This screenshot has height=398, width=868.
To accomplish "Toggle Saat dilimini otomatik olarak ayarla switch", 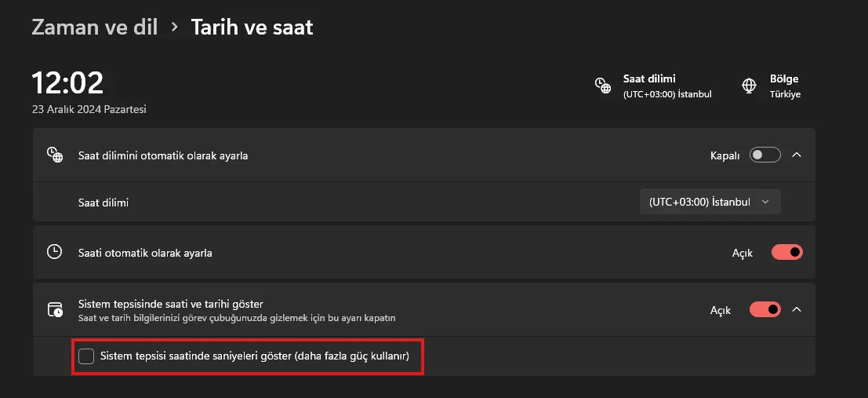I will coord(765,155).
